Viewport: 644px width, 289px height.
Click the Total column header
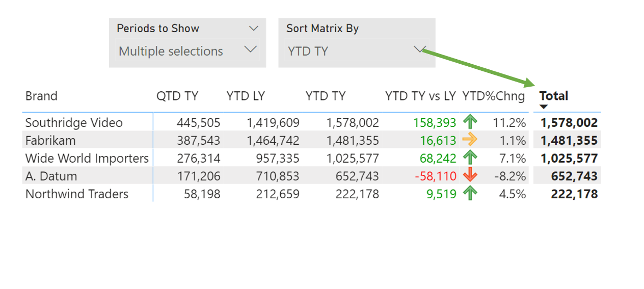554,96
